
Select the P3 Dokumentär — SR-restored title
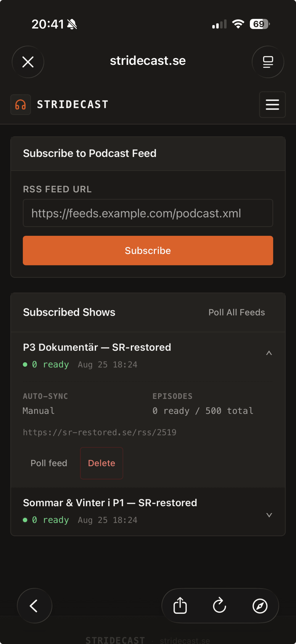point(97,347)
